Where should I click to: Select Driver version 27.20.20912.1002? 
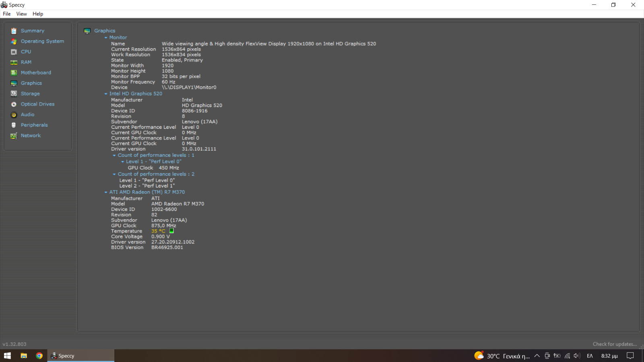pyautogui.click(x=173, y=242)
